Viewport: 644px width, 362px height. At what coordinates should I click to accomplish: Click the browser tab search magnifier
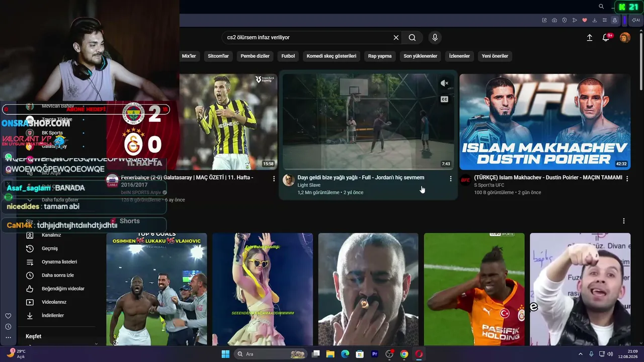pos(601,7)
